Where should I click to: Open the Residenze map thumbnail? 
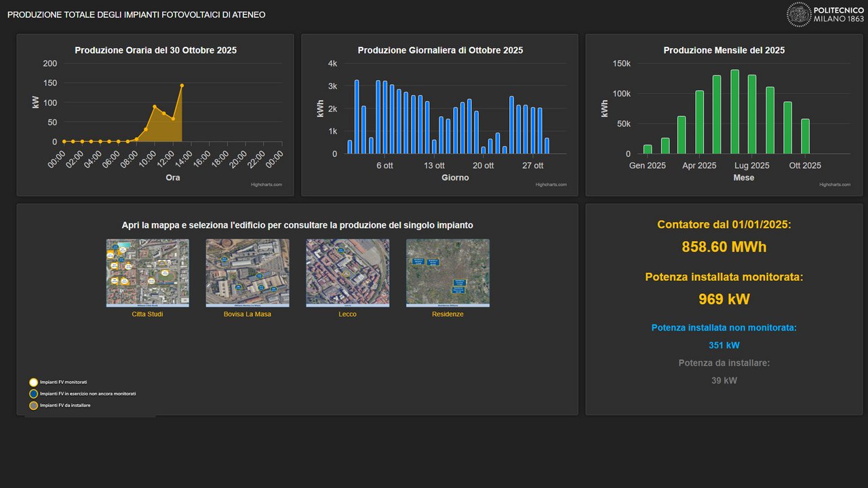448,273
